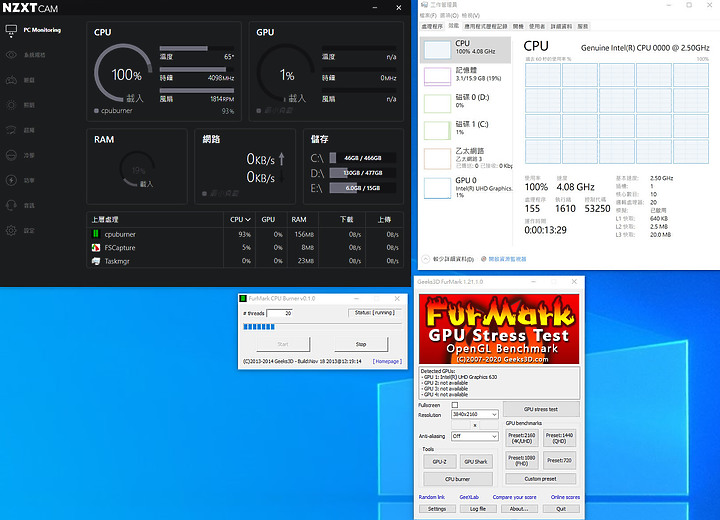
Task: Open the gamepad Games section in CAM
Action: tap(11, 80)
